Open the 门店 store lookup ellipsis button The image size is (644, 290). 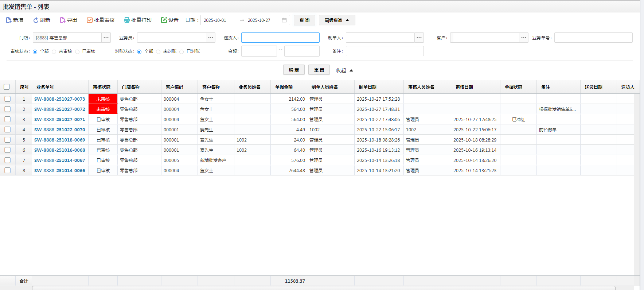click(x=106, y=38)
